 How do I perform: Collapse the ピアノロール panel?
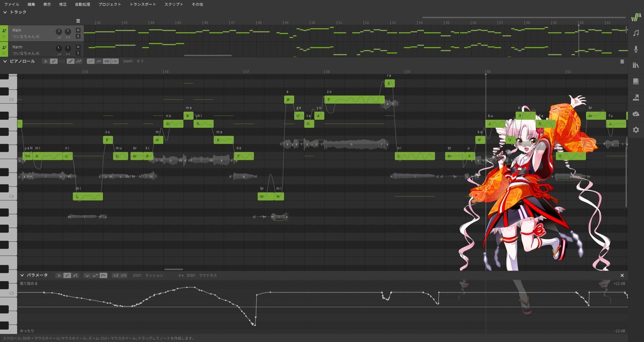point(5,61)
